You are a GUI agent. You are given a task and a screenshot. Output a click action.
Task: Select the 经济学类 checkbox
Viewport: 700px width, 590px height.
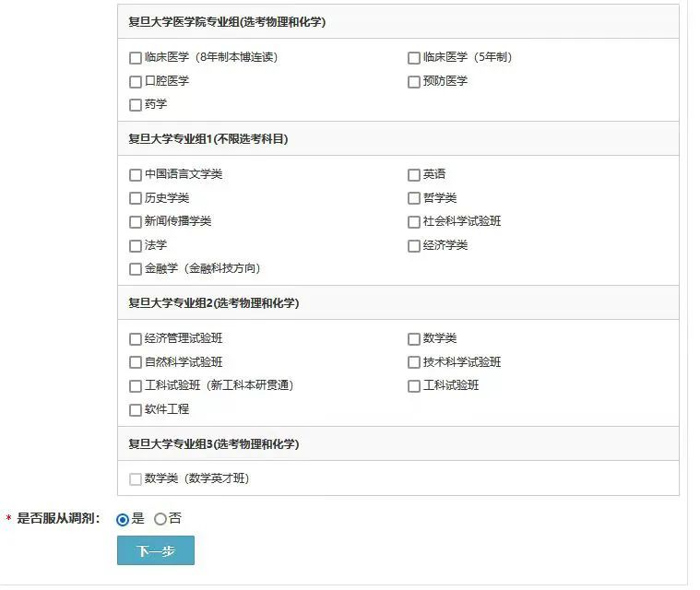[414, 246]
